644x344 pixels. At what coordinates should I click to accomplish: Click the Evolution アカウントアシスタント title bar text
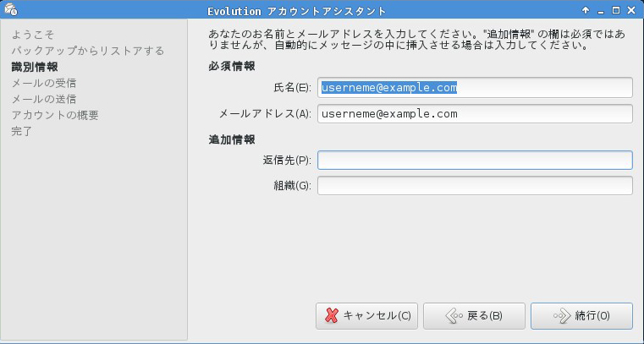tap(297, 10)
